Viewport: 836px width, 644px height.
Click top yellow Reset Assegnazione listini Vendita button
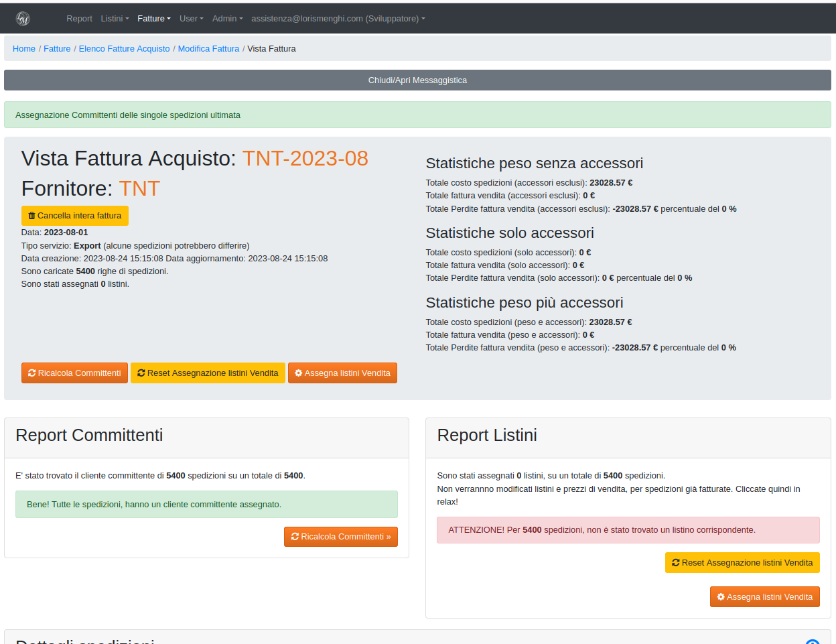[208, 373]
